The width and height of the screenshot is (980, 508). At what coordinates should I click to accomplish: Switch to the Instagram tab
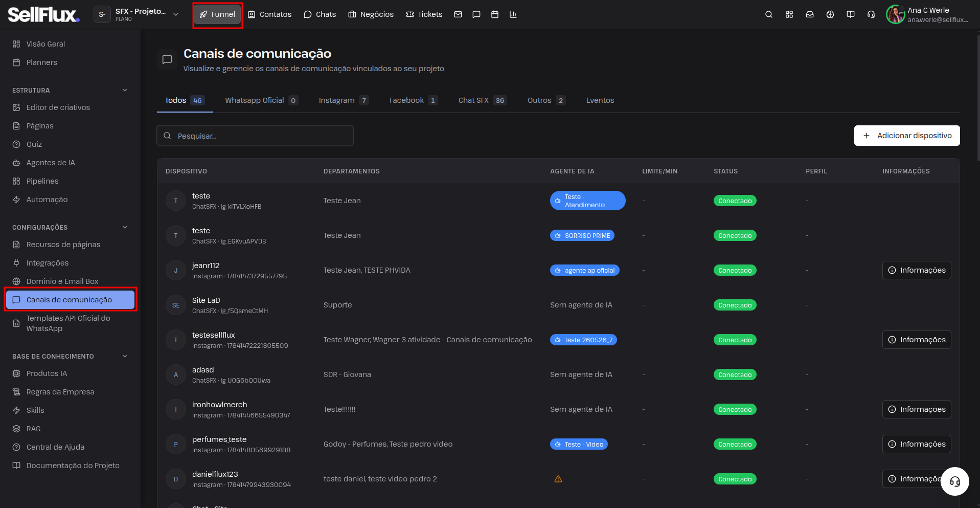pyautogui.click(x=343, y=100)
